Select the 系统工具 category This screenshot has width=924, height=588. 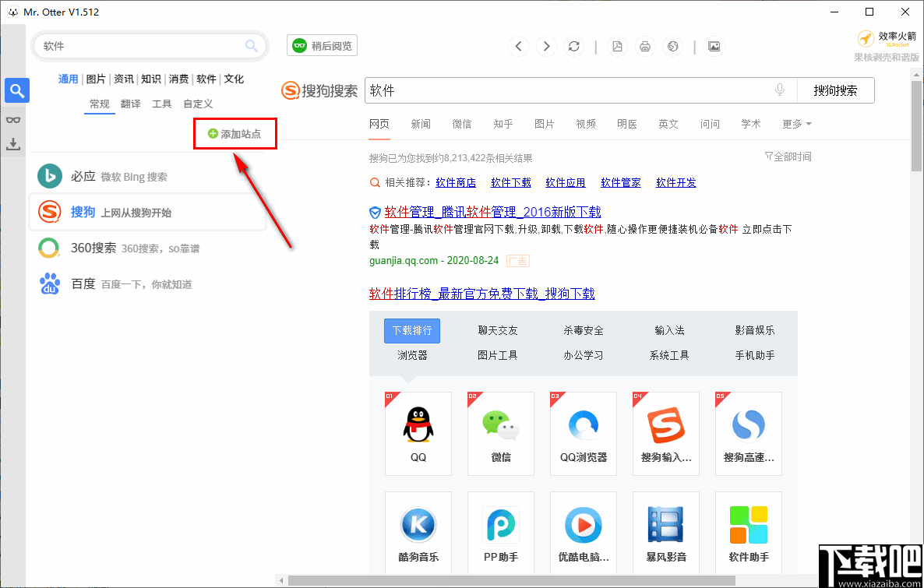(x=669, y=355)
